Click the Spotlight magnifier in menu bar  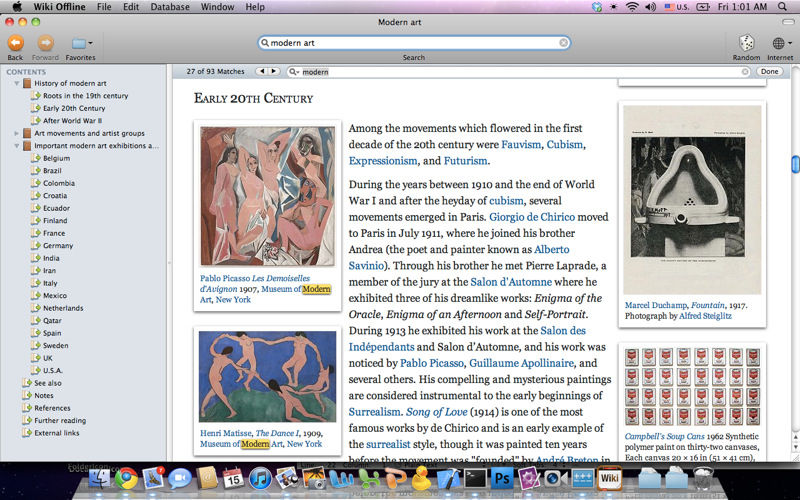(x=783, y=7)
